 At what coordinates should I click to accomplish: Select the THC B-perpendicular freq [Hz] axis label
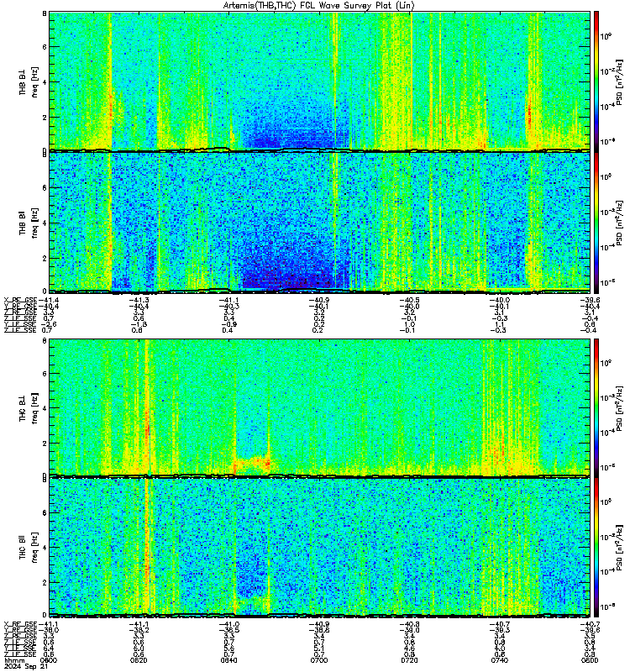[x=29, y=408]
